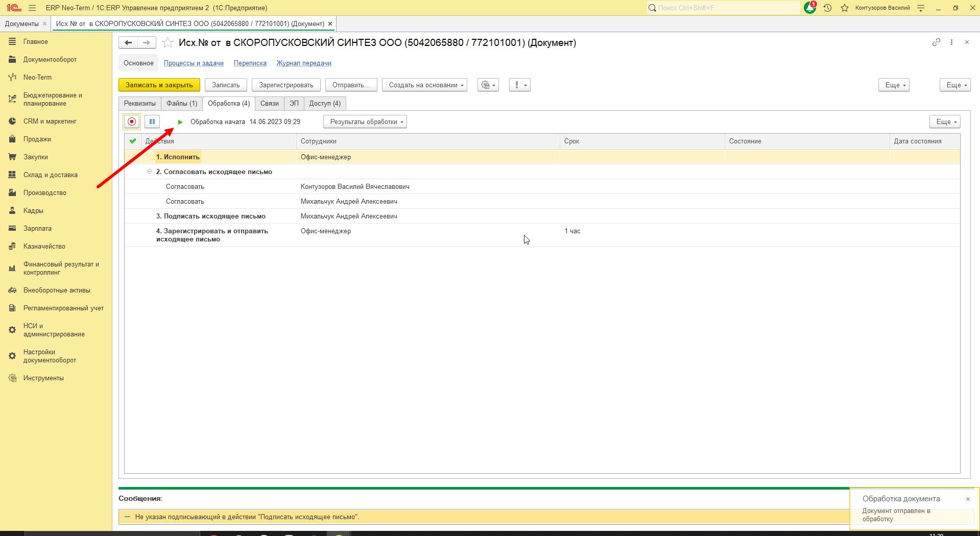Collapse the Согласовать исходящее письмо group
This screenshot has height=536, width=980.
[x=149, y=172]
